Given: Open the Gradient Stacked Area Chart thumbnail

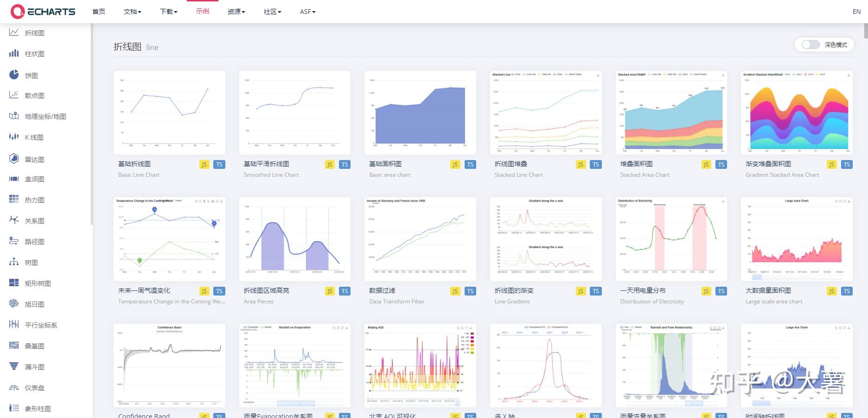Looking at the screenshot, I should (x=797, y=113).
